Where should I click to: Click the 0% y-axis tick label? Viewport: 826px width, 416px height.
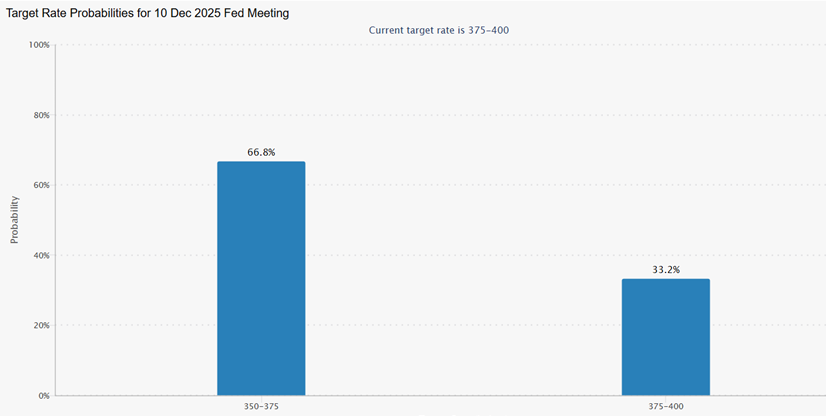pyautogui.click(x=43, y=395)
